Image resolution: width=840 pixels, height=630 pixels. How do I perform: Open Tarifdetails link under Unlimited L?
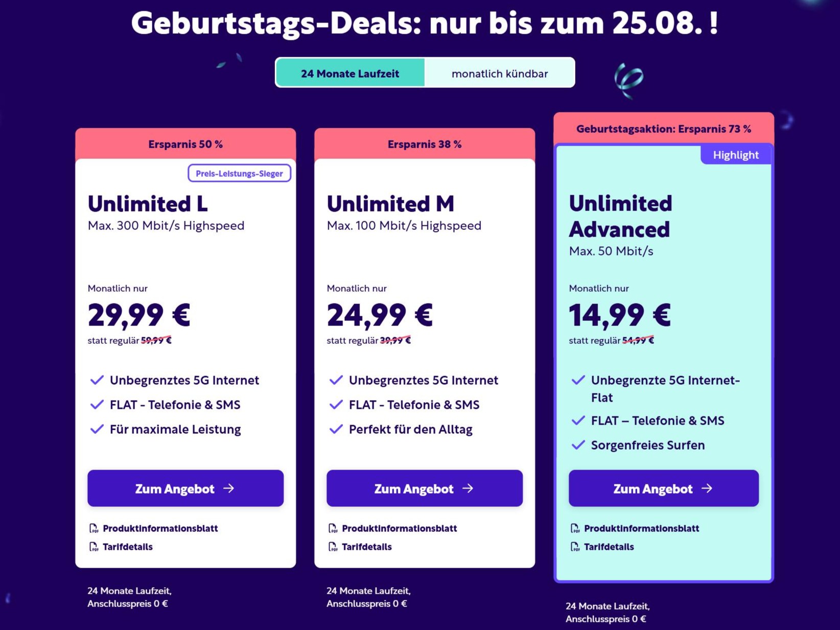click(128, 547)
